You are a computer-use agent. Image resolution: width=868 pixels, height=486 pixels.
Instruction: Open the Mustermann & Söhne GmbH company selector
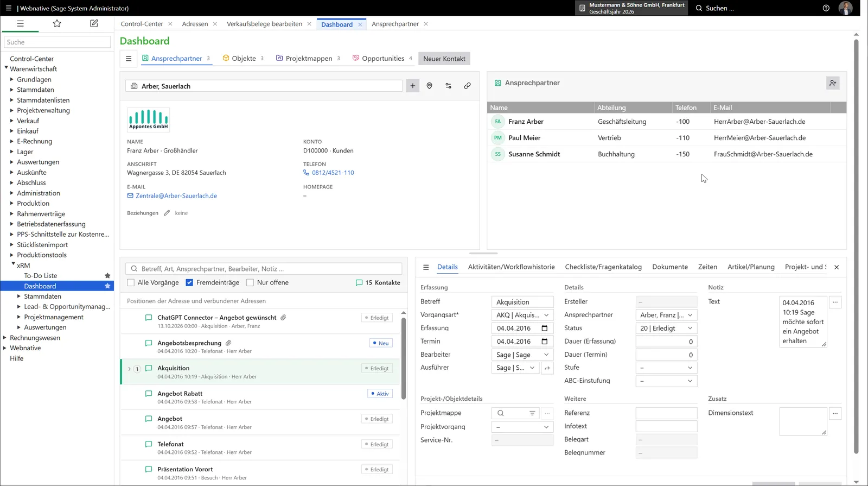pos(632,8)
